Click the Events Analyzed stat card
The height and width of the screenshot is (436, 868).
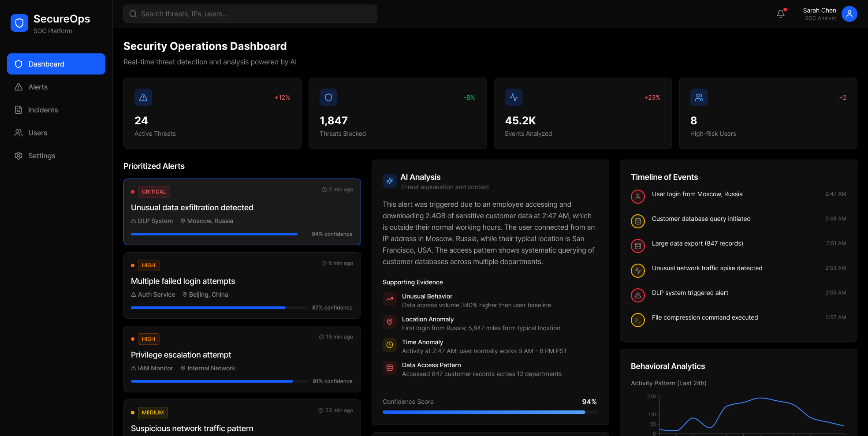583,113
